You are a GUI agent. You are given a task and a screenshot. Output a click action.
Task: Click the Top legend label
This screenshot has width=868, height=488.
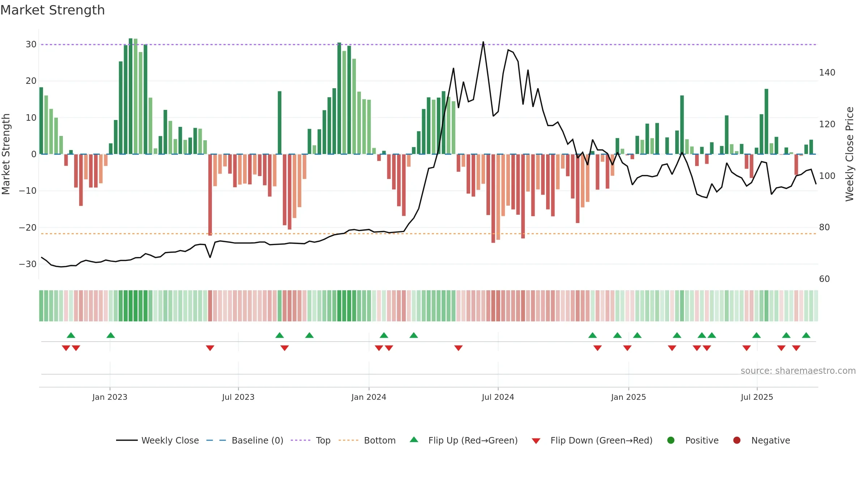coord(323,440)
